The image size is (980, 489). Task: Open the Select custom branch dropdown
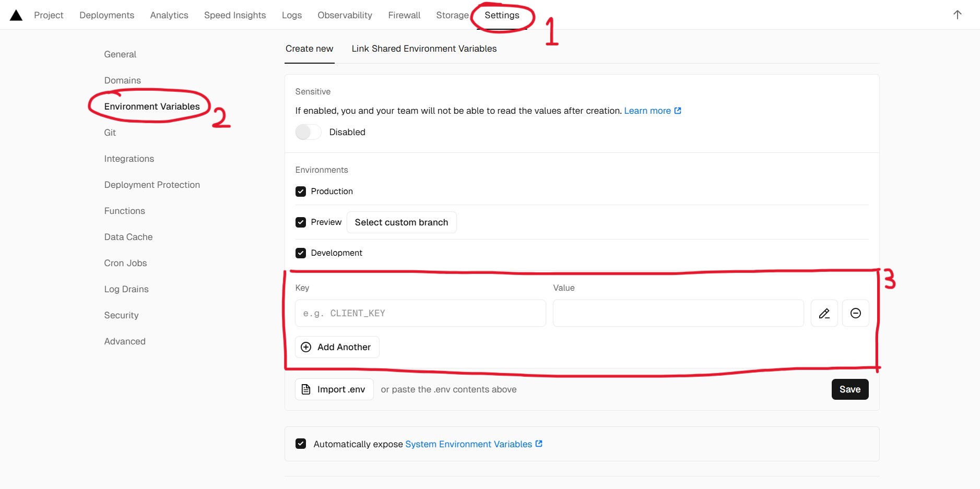401,222
